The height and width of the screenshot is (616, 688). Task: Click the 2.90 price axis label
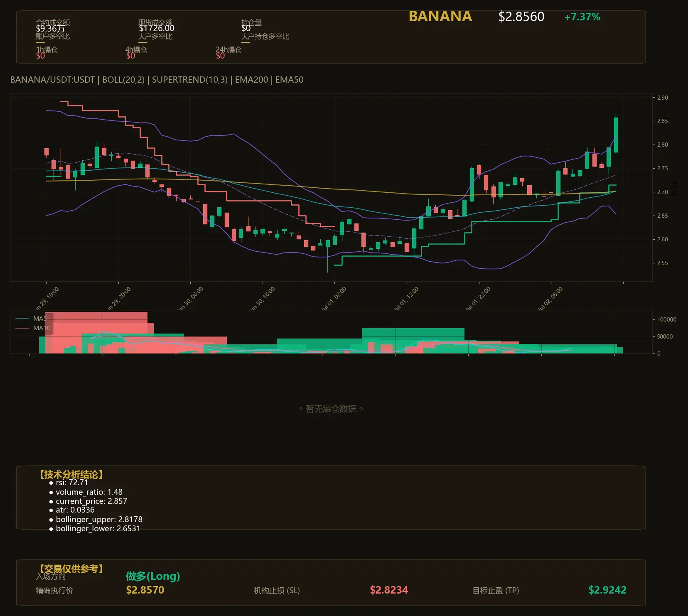(662, 98)
